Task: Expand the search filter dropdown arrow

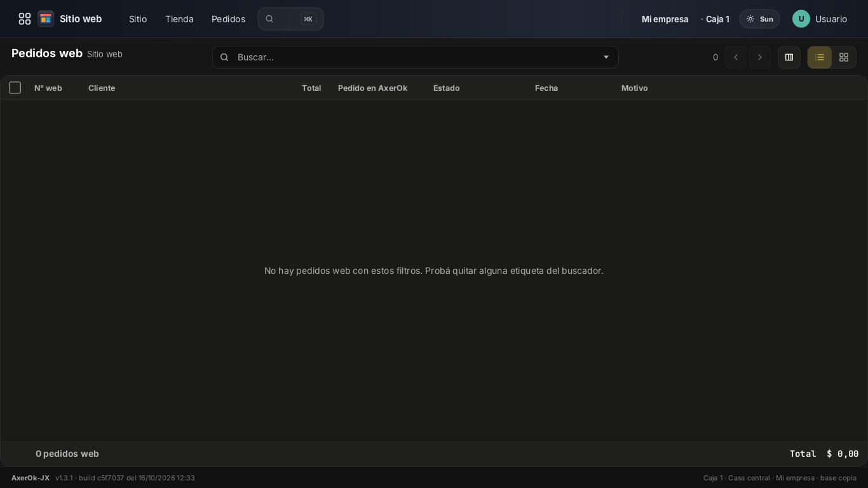Action: click(x=606, y=57)
